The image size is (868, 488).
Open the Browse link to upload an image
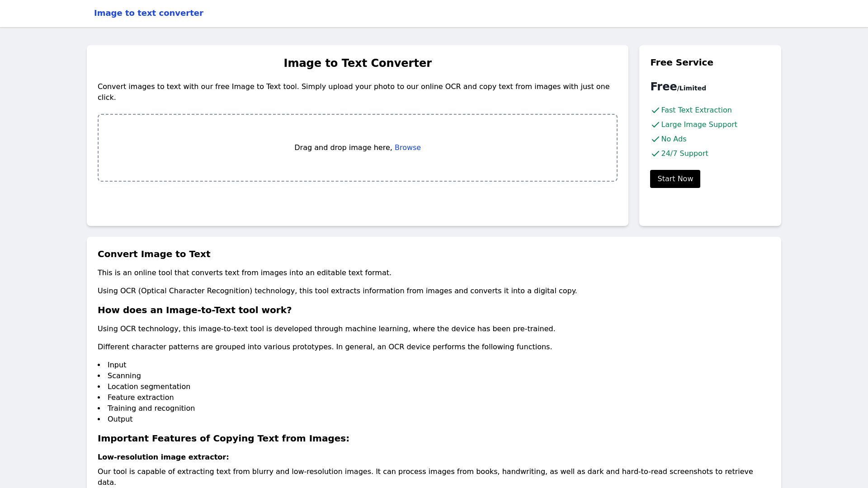click(408, 147)
